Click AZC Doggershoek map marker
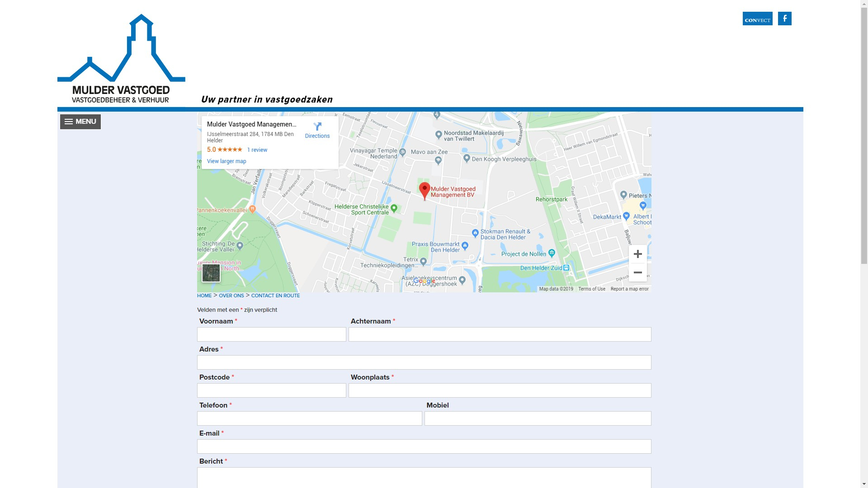868x488 pixels. click(462, 280)
